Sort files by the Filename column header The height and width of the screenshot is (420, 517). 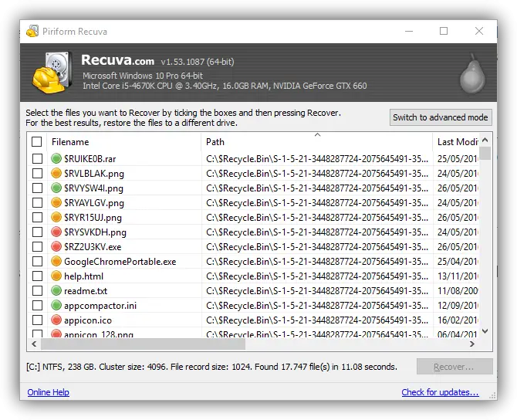pos(123,142)
